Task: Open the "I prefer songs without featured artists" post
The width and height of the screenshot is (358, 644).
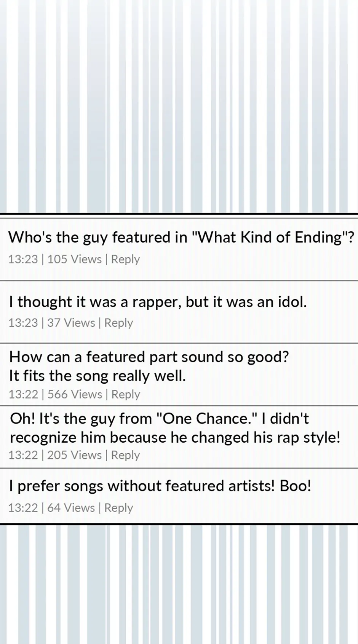Action: (x=160, y=486)
